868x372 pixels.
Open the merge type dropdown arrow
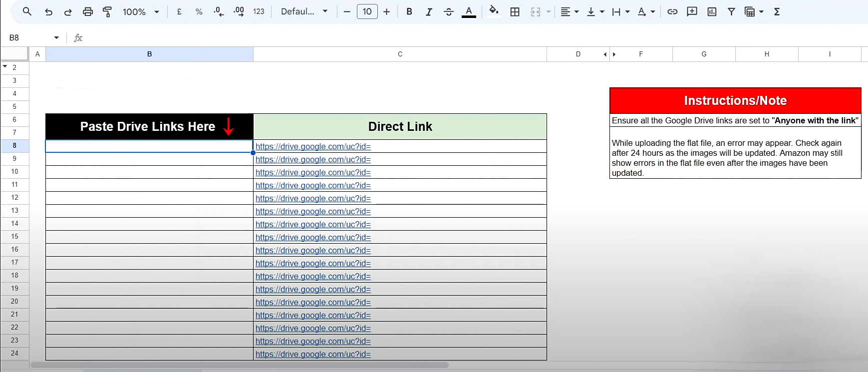coord(549,11)
